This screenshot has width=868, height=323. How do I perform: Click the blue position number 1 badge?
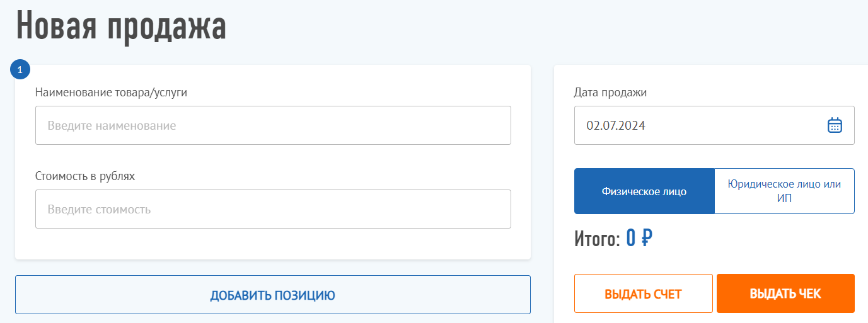tap(20, 70)
